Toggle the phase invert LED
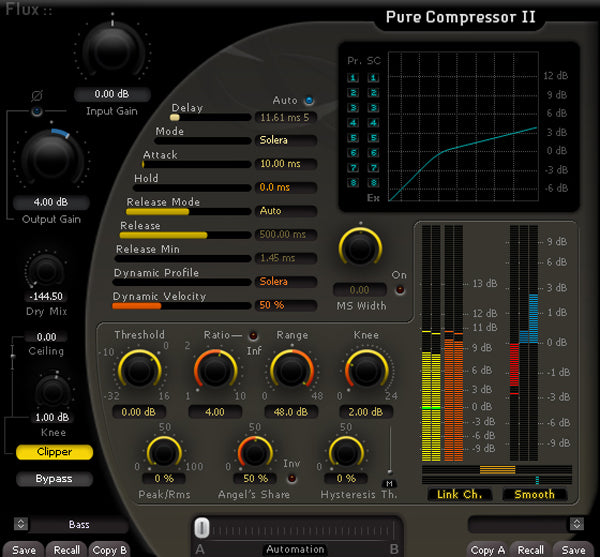The height and width of the screenshot is (557, 600). coord(37,112)
